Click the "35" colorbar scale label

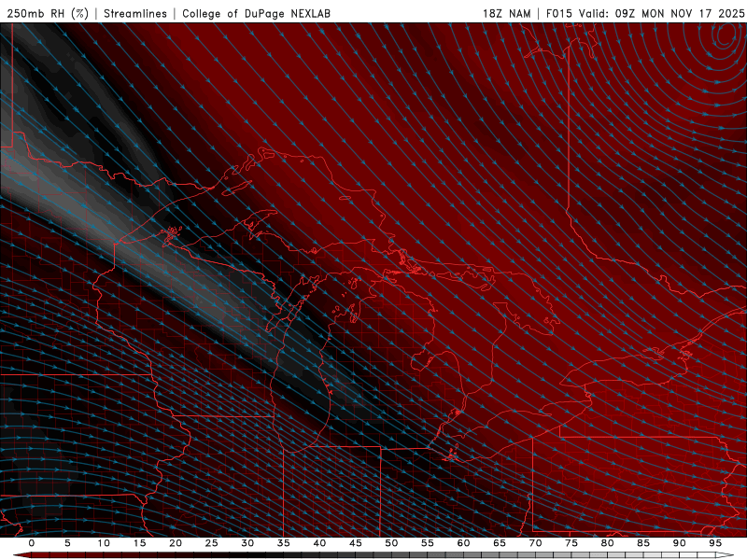[284, 543]
